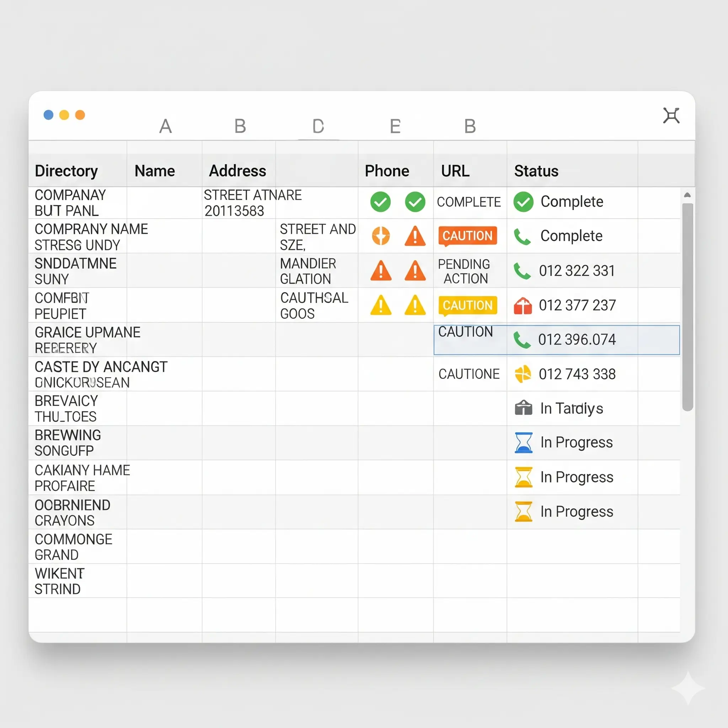Select the OOBRNIEND CRAYONS cell

click(77, 513)
